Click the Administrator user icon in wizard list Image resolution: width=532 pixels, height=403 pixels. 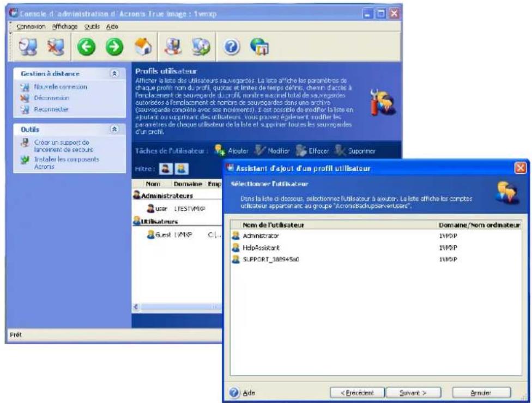pyautogui.click(x=236, y=236)
